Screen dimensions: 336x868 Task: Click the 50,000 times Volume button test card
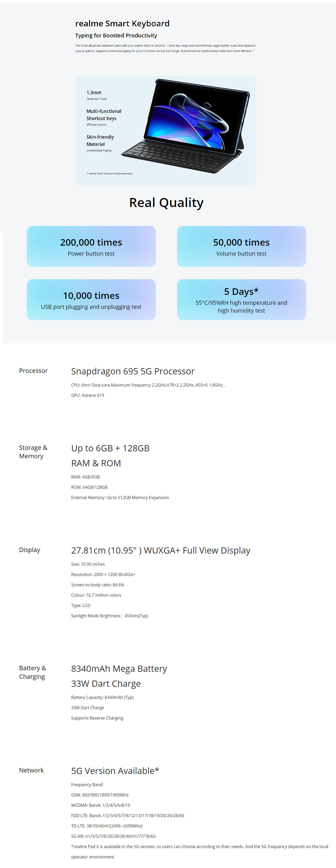pos(241,246)
